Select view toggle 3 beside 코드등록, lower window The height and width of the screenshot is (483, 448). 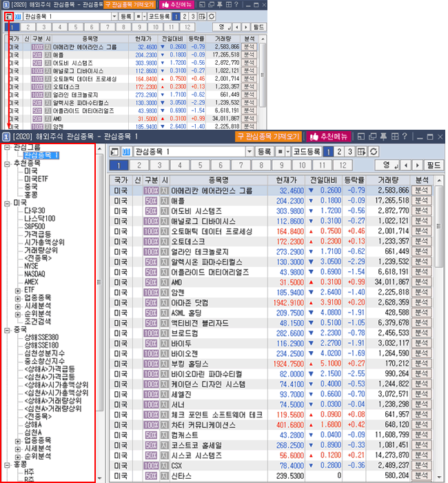point(350,152)
